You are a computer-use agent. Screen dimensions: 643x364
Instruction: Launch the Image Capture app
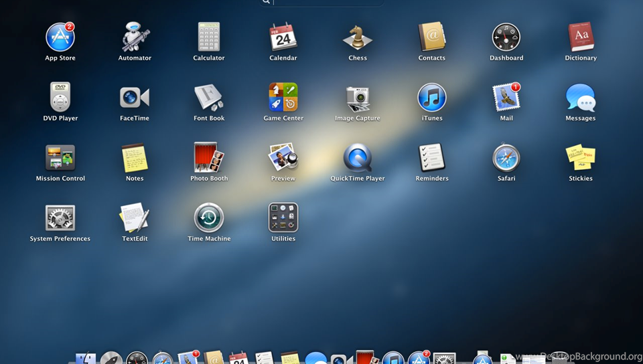pos(358,98)
